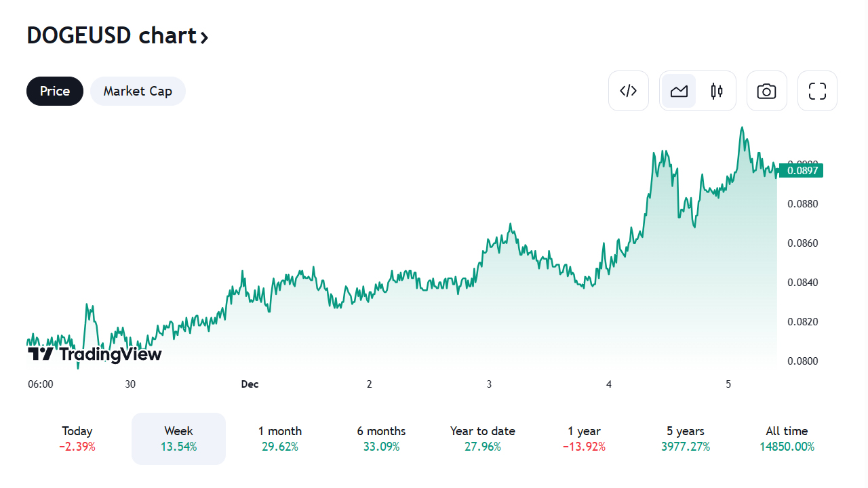Open the DOGEUSD chart link
Screen dimensions: 868x488
point(111,35)
